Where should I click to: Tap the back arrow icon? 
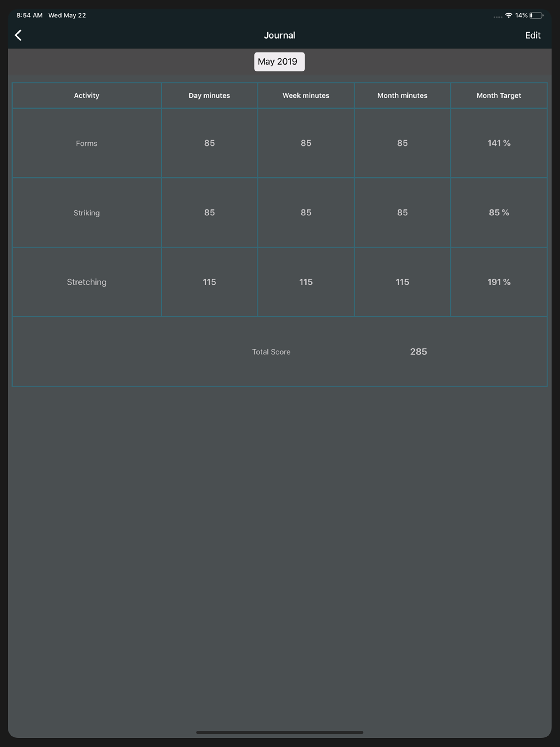point(18,35)
